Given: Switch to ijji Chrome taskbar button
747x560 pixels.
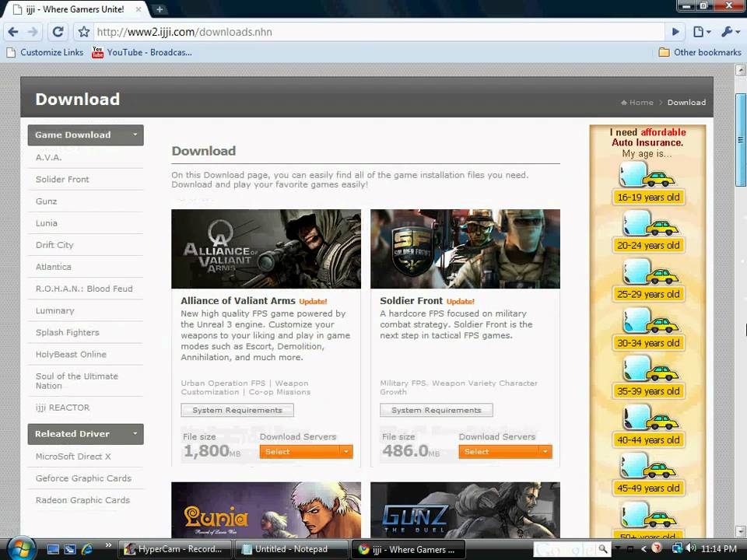Looking at the screenshot, I should pos(408,549).
